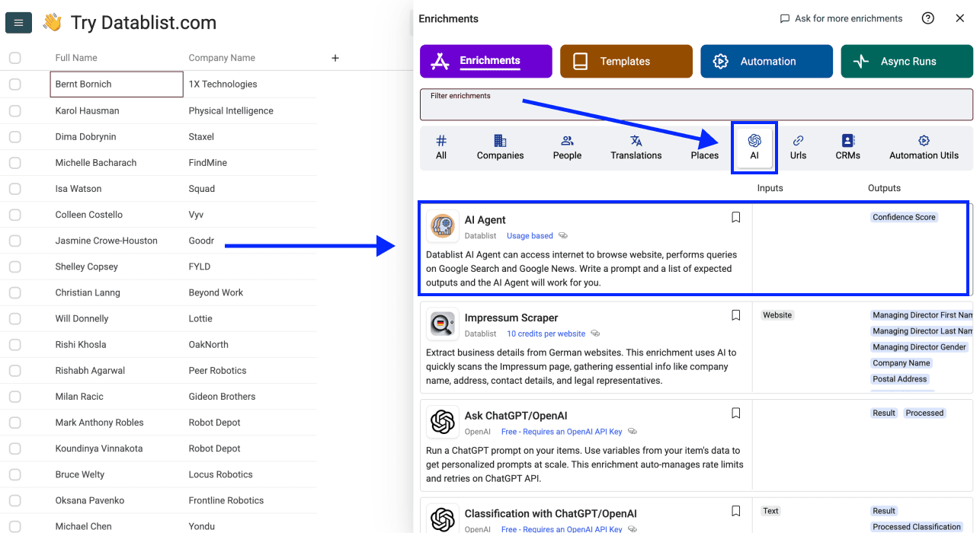This screenshot has width=980, height=533.
Task: Bookmark the Impressum Scraper enrichment
Action: pyautogui.click(x=735, y=315)
